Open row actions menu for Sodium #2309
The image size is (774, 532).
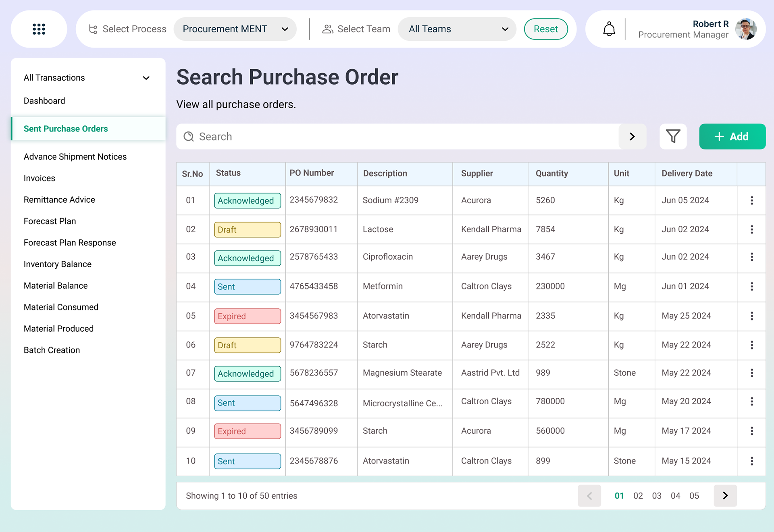tap(751, 200)
